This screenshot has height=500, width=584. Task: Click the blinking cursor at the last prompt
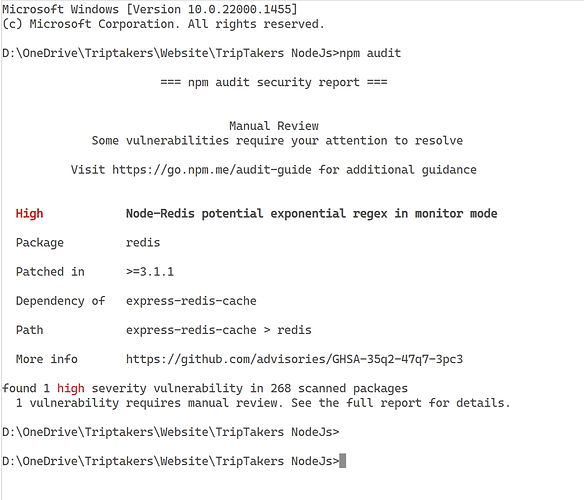(343, 461)
